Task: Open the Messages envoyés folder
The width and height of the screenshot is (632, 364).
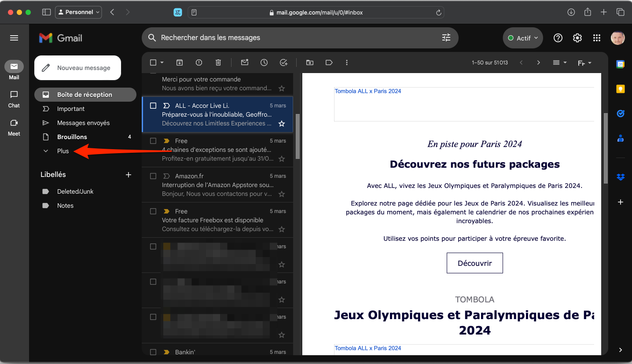Action: (83, 123)
